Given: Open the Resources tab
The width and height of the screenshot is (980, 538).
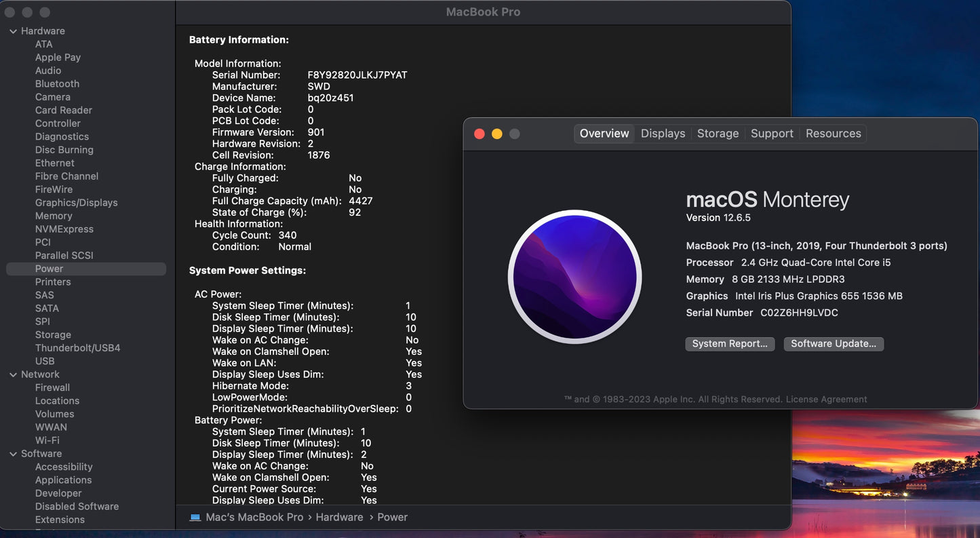Looking at the screenshot, I should tap(834, 134).
